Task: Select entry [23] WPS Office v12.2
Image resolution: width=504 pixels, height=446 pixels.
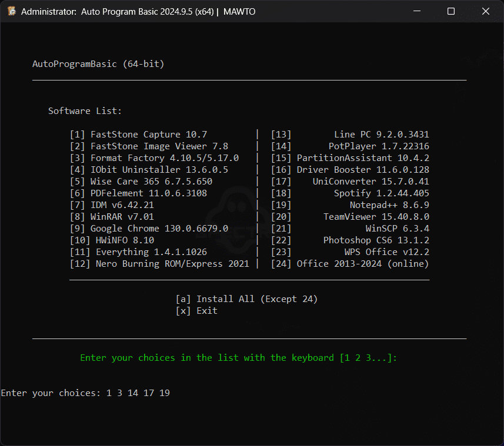Action: pos(350,252)
